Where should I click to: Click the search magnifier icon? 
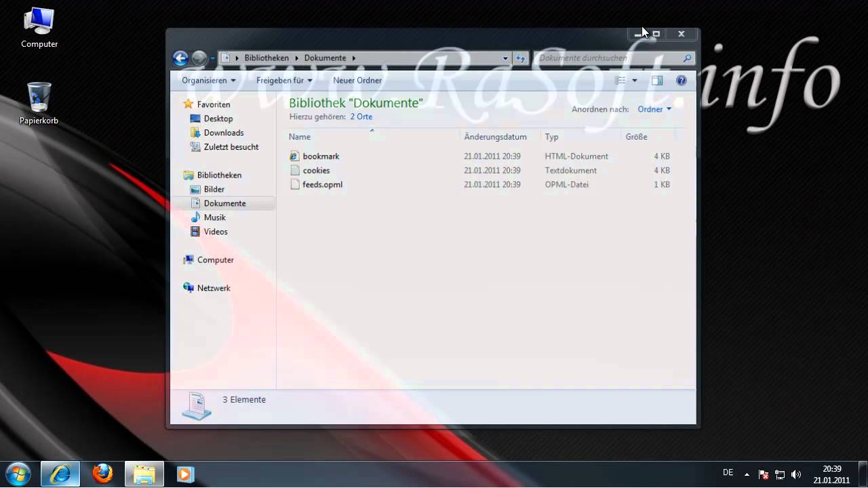point(688,58)
